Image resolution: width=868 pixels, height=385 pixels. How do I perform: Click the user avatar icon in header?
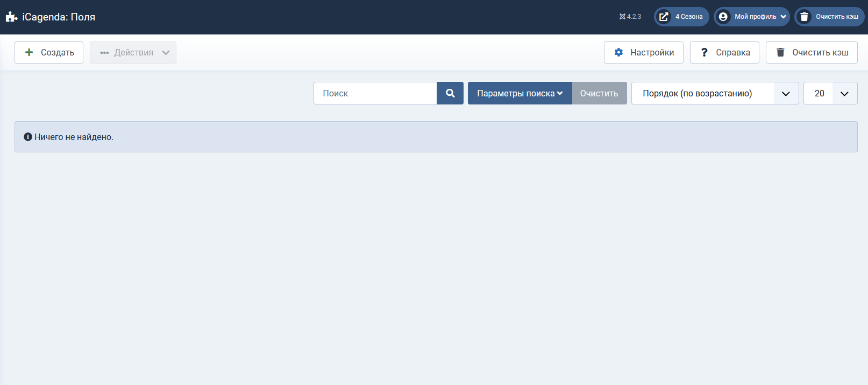[x=723, y=17]
